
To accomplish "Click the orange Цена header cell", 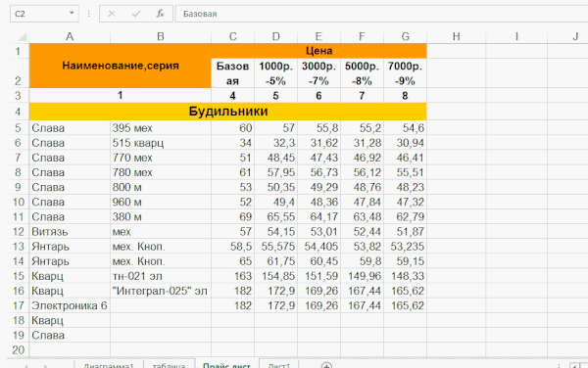I will [x=318, y=51].
